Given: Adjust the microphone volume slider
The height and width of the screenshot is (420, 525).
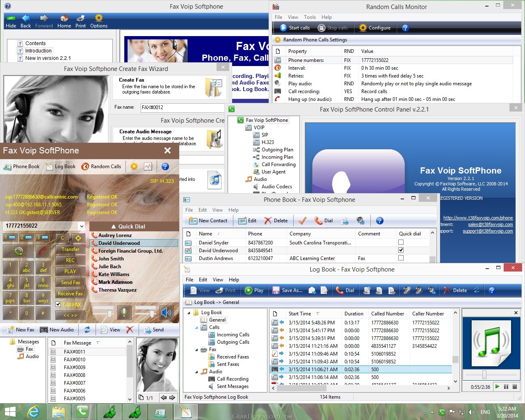Looking at the screenshot, I should click(x=110, y=313).
